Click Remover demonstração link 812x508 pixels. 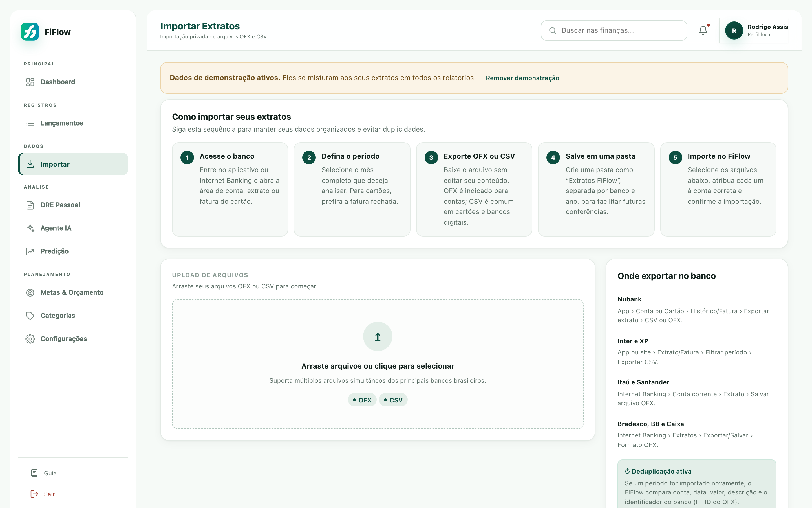click(522, 78)
